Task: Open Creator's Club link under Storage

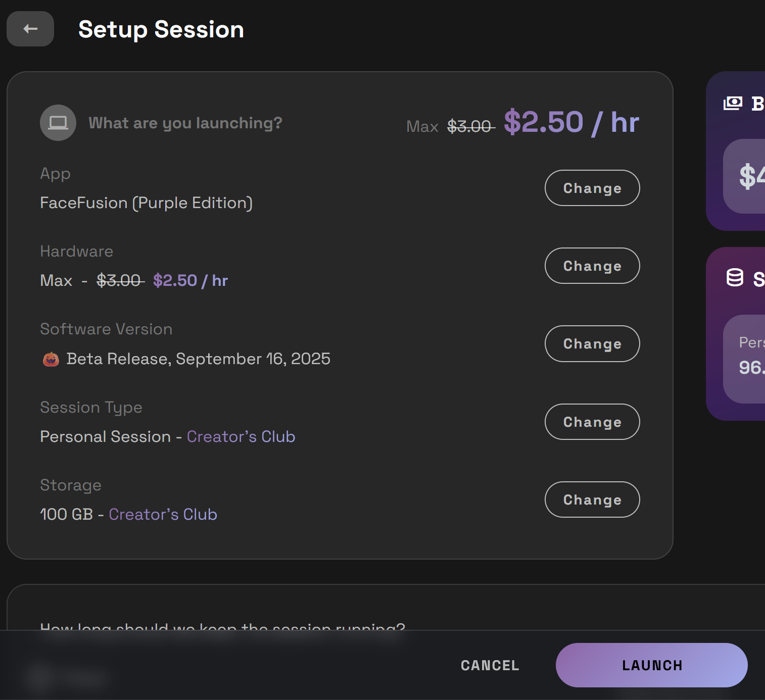Action: (x=163, y=514)
